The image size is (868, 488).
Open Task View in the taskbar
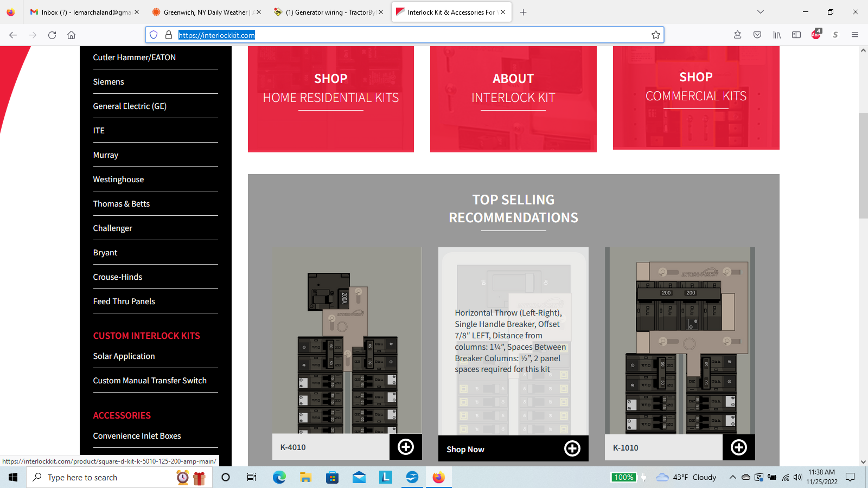coord(251,477)
